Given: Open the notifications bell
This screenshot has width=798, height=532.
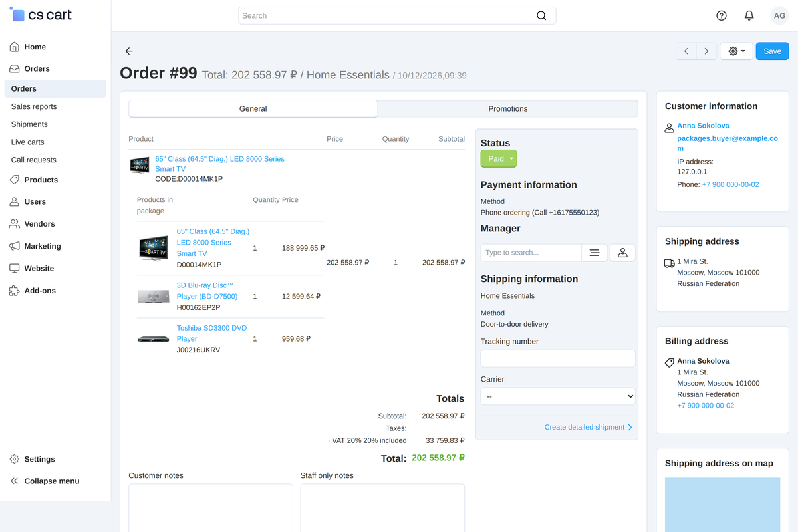Looking at the screenshot, I should tap(749, 15).
